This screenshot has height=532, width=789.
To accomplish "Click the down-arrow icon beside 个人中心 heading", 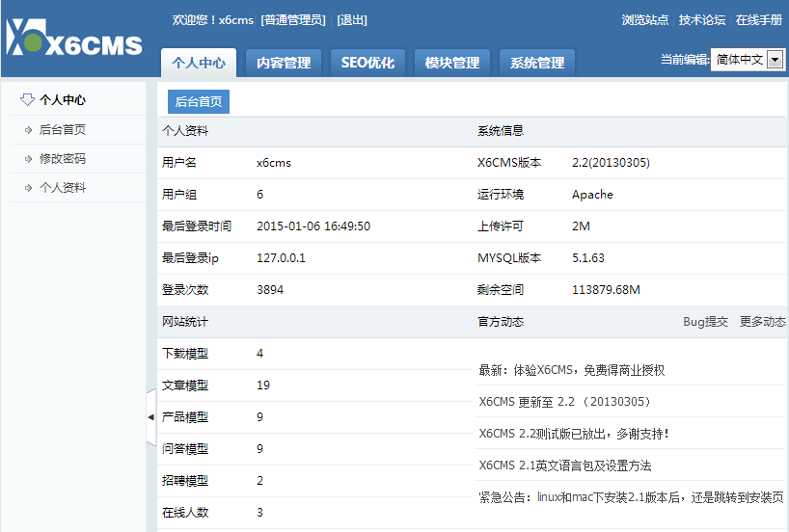I will 27,99.
